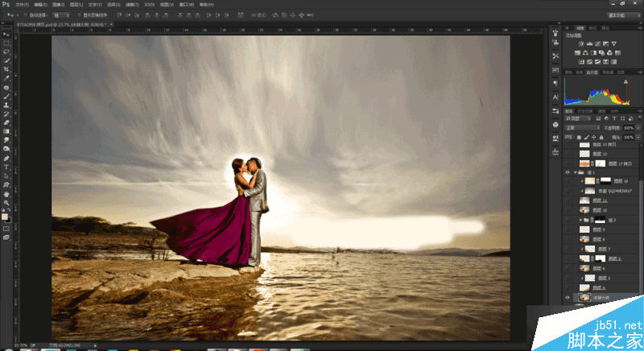Screen dimensions: 644x351
Task: Switch to the 导航器 navigator tab
Action: pyautogui.click(x=608, y=72)
